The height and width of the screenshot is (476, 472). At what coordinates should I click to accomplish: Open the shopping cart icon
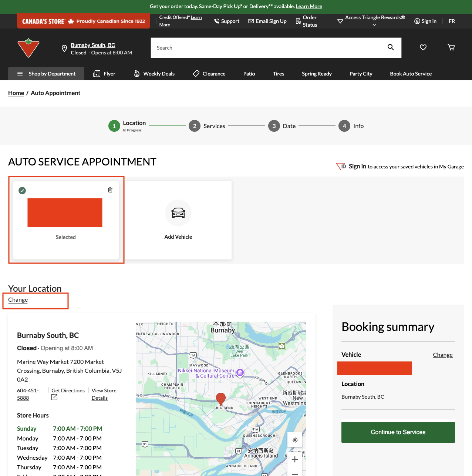451,47
